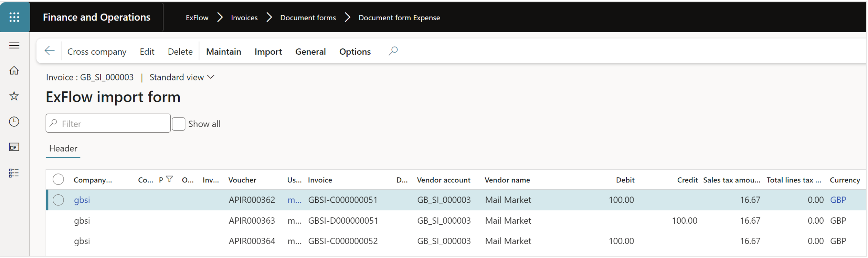Open the gbsi company link in first row
868x258 pixels.
[x=82, y=200]
